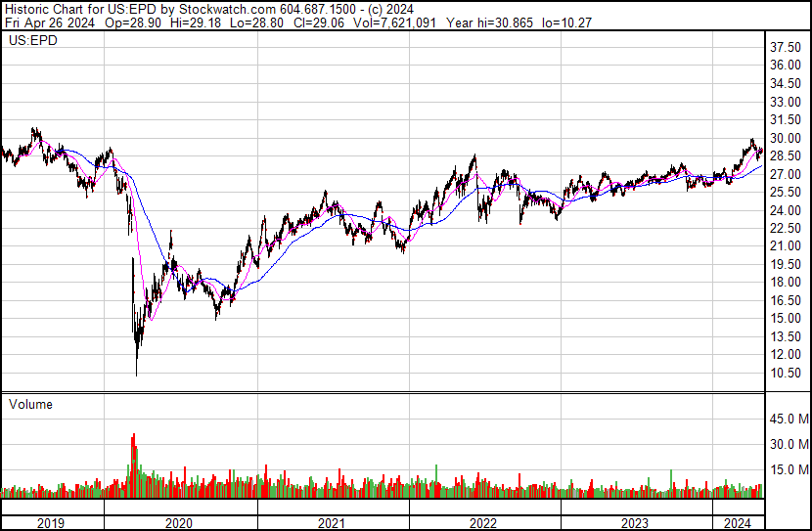The height and width of the screenshot is (531, 812).
Task: Click the 18.00 price axis label
Action: coord(787,283)
